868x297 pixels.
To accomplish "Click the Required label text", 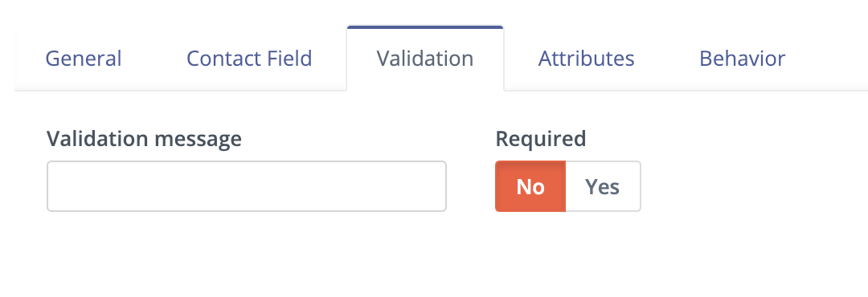I will tap(540, 138).
